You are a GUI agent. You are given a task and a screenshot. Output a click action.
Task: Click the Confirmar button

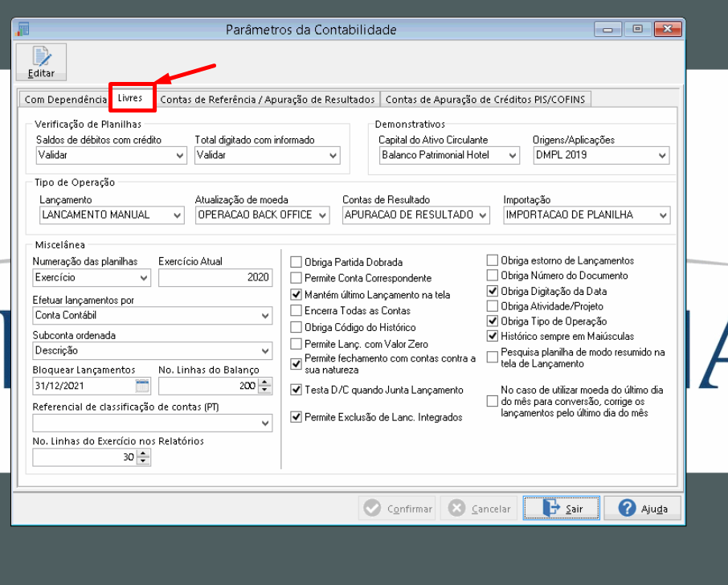[x=398, y=509]
